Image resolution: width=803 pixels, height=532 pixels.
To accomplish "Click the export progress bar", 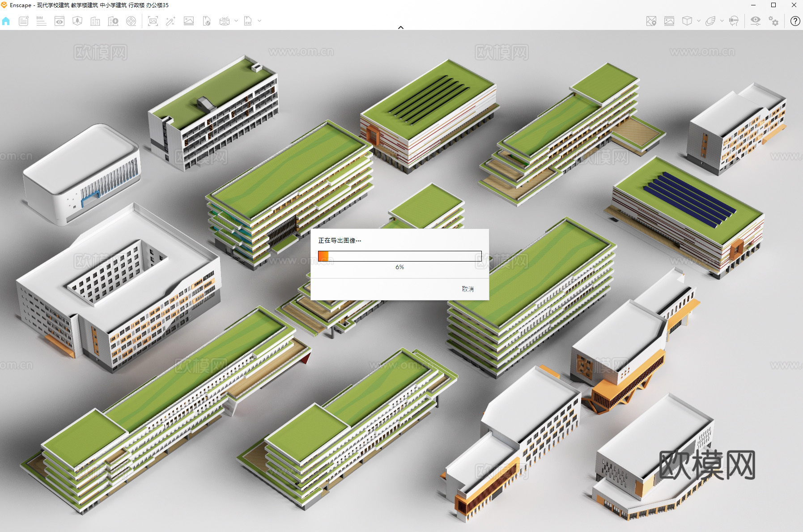I will 400,256.
